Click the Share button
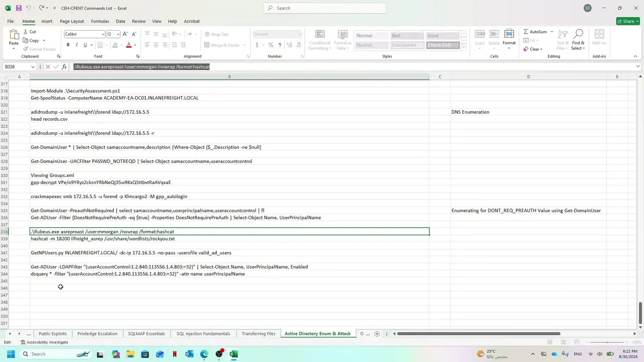Screen dimensions: 644x362 coord(628,21)
